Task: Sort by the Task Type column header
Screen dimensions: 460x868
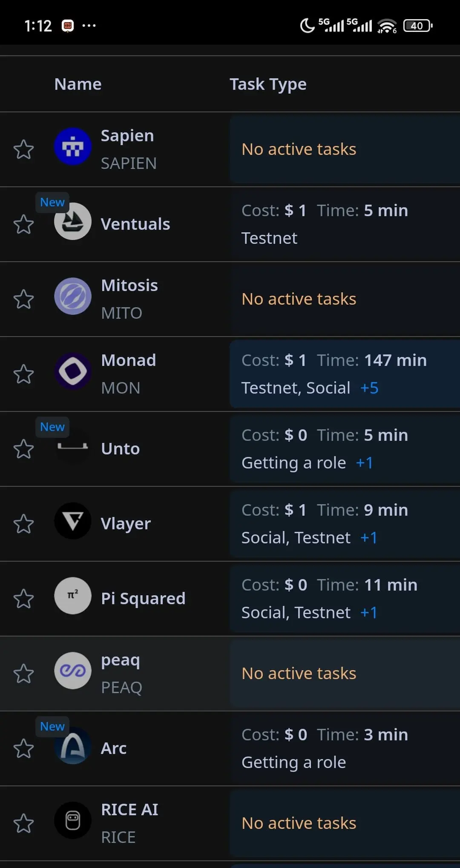Action: pyautogui.click(x=268, y=84)
